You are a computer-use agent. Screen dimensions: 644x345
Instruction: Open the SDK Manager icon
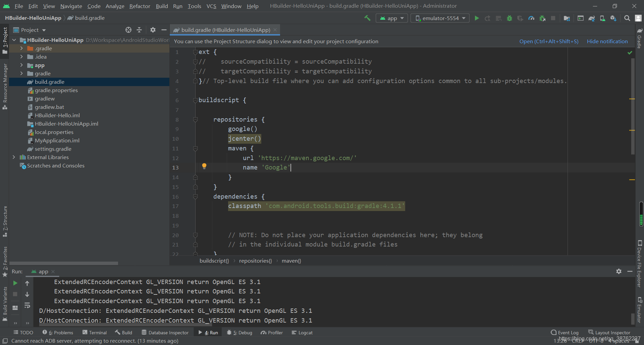[613, 18]
